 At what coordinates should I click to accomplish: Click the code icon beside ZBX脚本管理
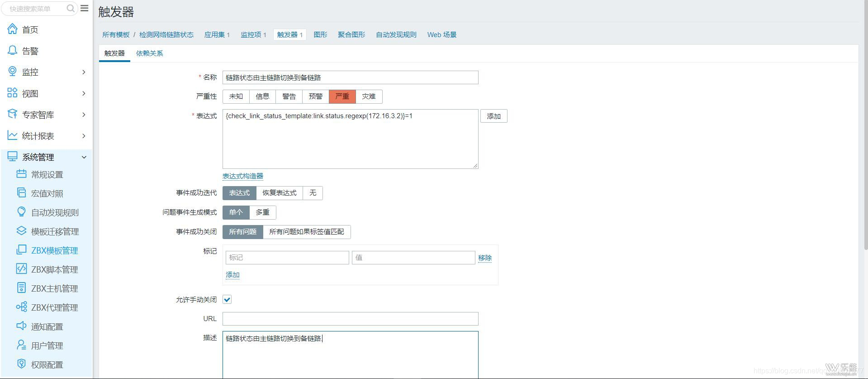[21, 269]
